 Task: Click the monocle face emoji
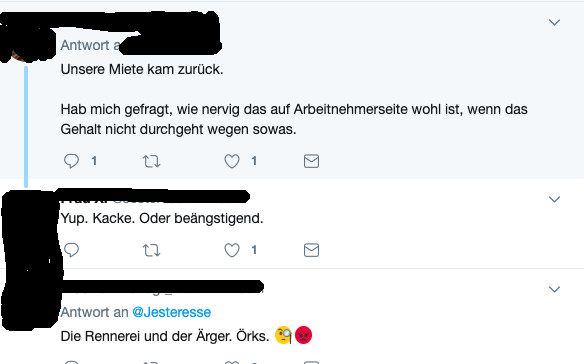click(283, 335)
